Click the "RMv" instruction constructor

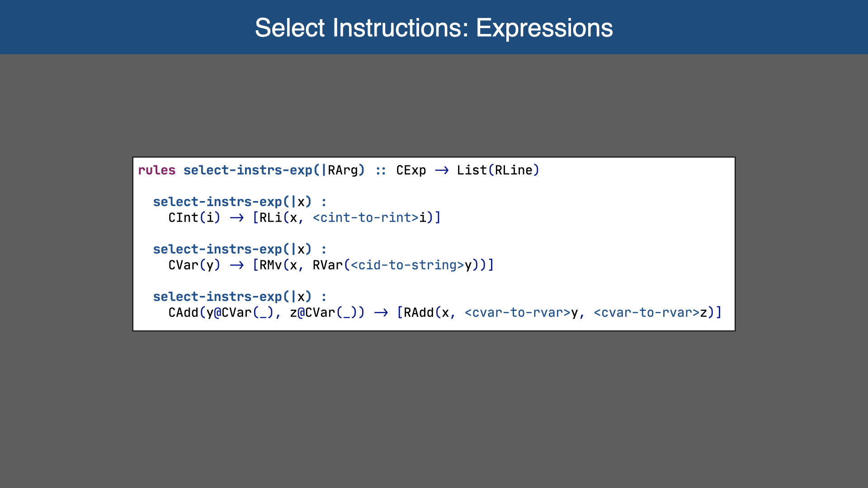pyautogui.click(x=271, y=265)
